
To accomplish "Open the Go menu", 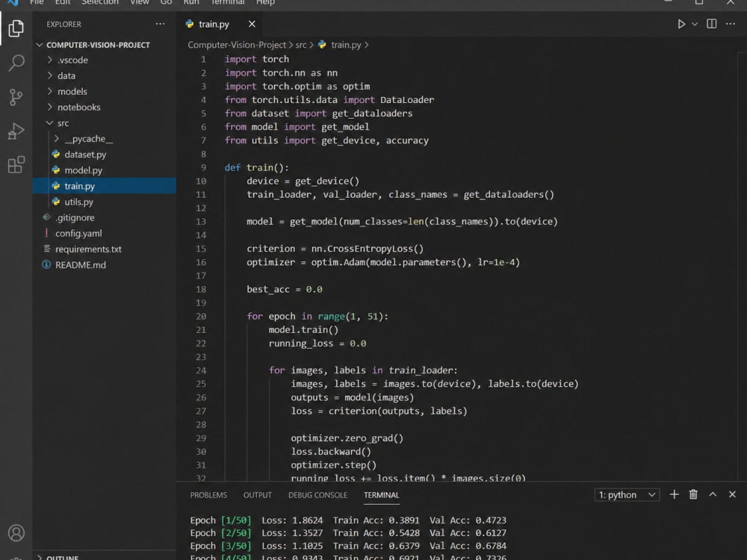I will point(166,2).
